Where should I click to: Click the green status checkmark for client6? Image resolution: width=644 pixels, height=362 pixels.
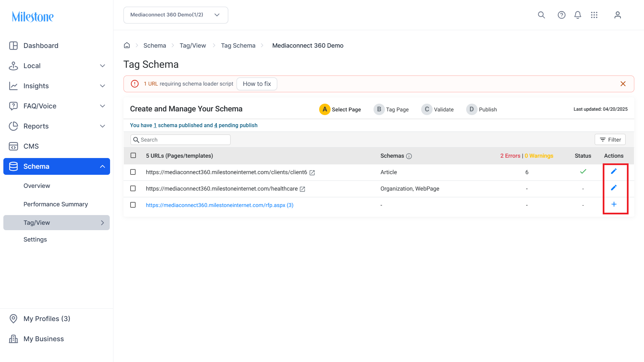[x=583, y=171]
